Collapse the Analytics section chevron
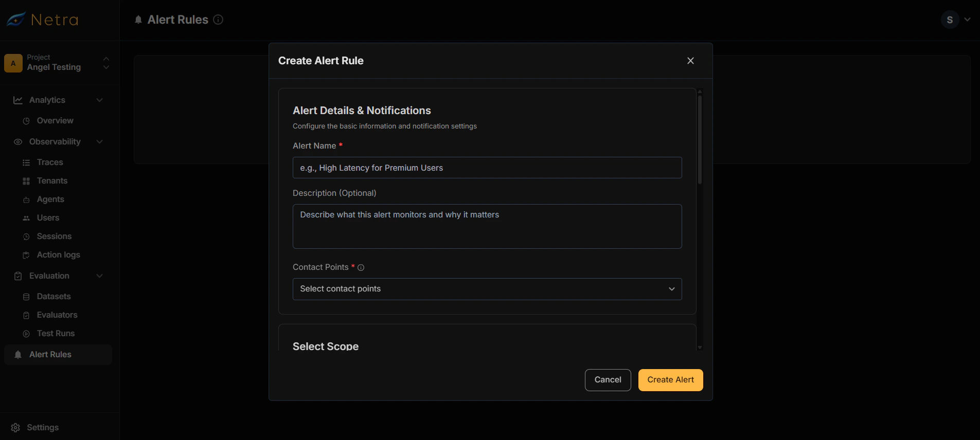The width and height of the screenshot is (980, 440). 100,100
